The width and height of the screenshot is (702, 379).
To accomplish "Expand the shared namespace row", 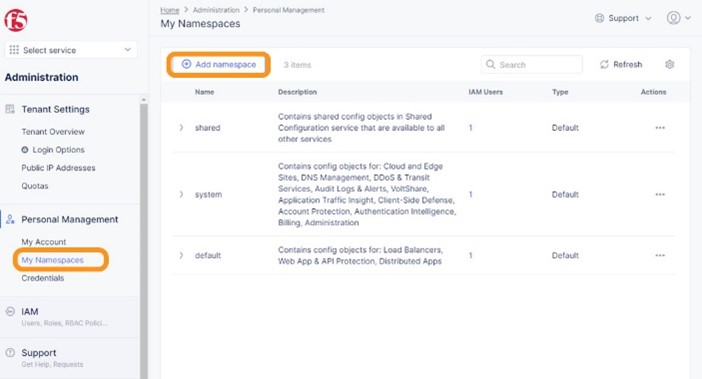I will pyautogui.click(x=181, y=128).
